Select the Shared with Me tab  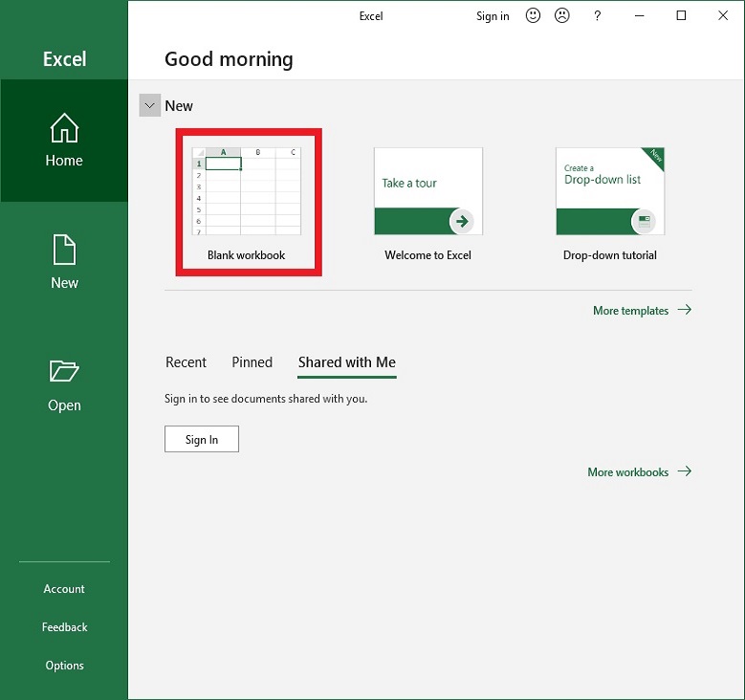pyautogui.click(x=347, y=362)
